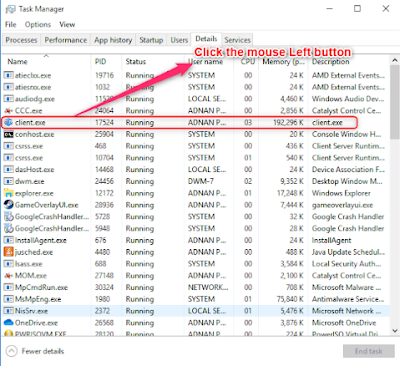
Task: Collapse view with Fewer details arrow
Action: pos(12,351)
